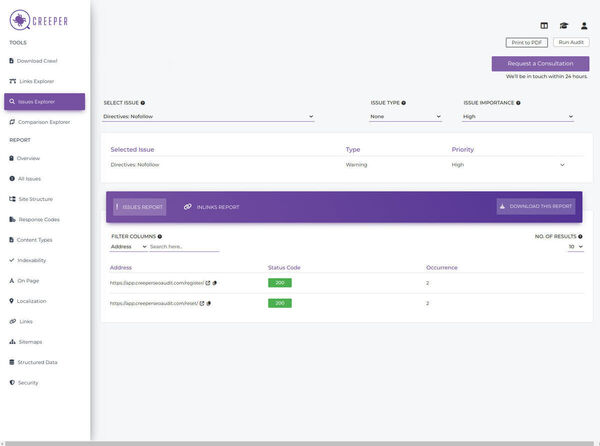The height and width of the screenshot is (446, 600).
Task: Click the Security shield icon
Action: click(12, 383)
